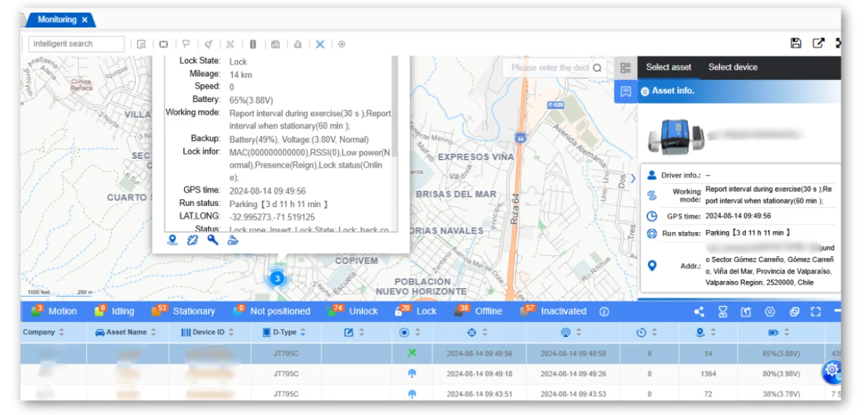This screenshot has width=868, height=415.
Task: Filter by Not positioned status
Action: point(273,311)
